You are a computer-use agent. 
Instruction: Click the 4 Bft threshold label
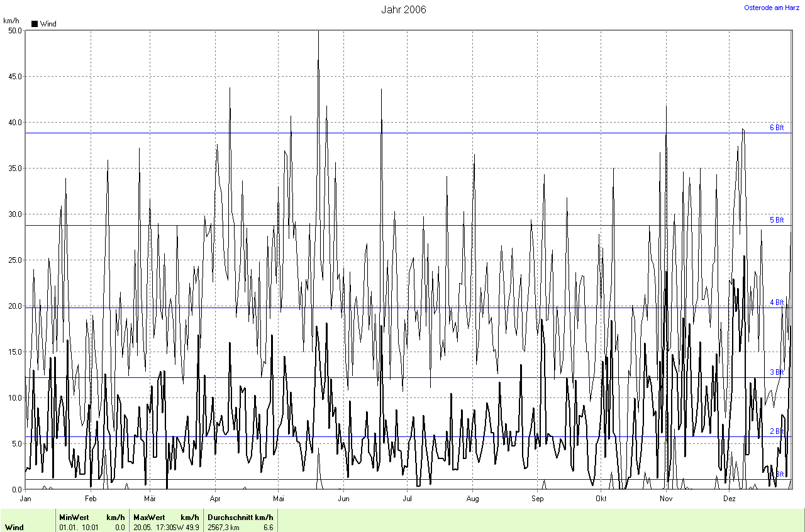(777, 302)
